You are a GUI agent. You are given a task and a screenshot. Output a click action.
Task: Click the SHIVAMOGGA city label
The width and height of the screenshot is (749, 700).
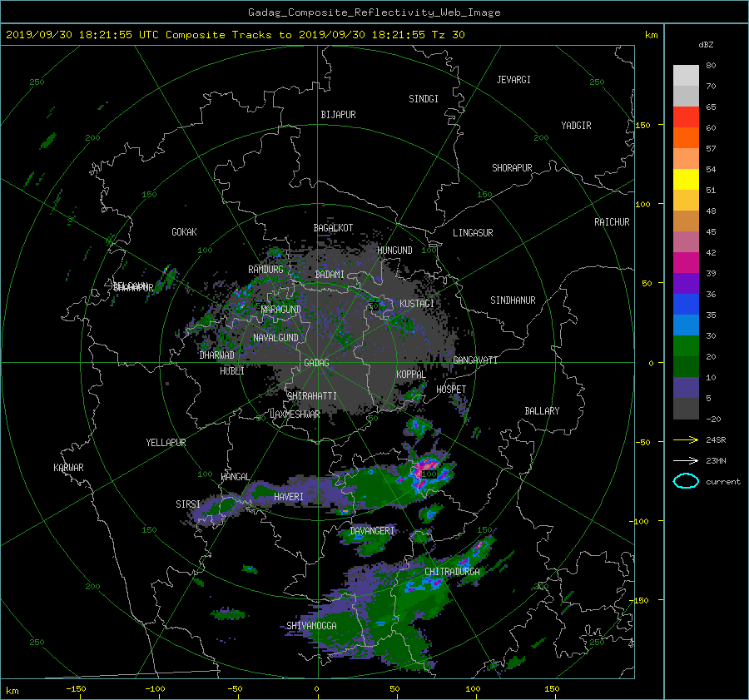tap(311, 626)
